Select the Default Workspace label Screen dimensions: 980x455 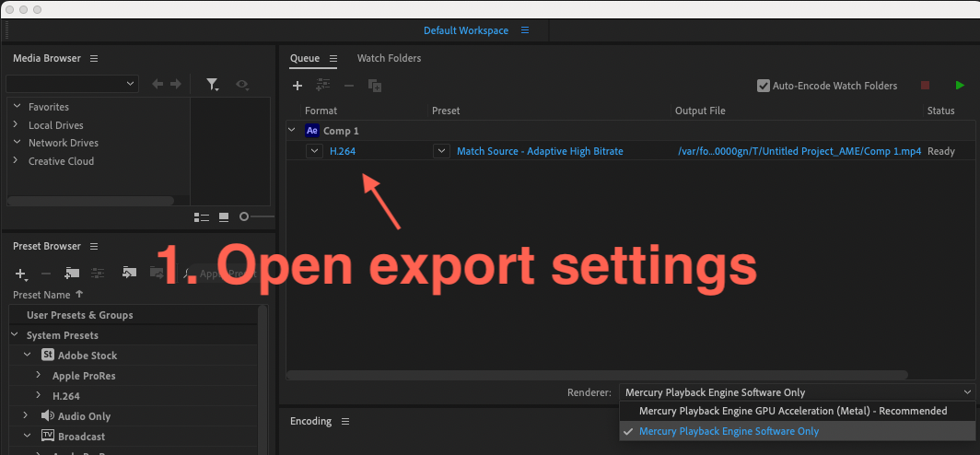click(466, 30)
